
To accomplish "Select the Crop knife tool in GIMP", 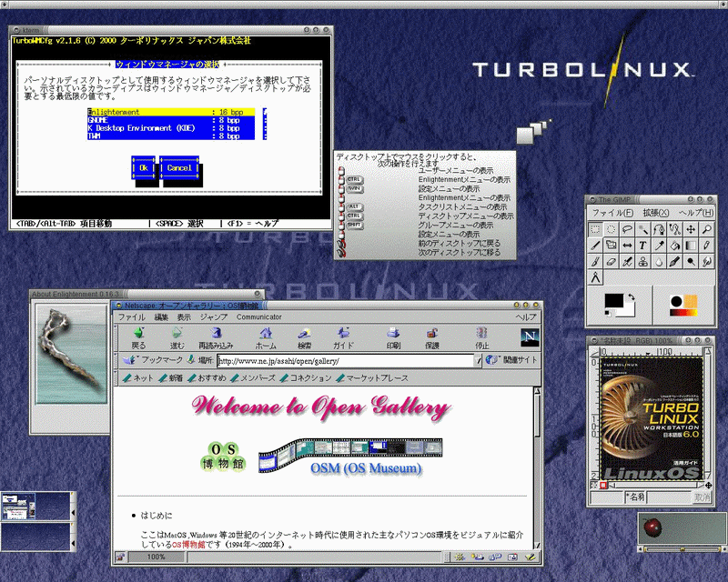I will click(x=595, y=246).
